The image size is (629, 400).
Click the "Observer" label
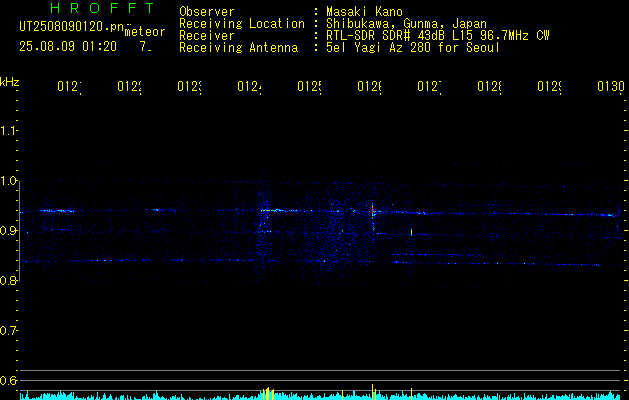click(207, 11)
